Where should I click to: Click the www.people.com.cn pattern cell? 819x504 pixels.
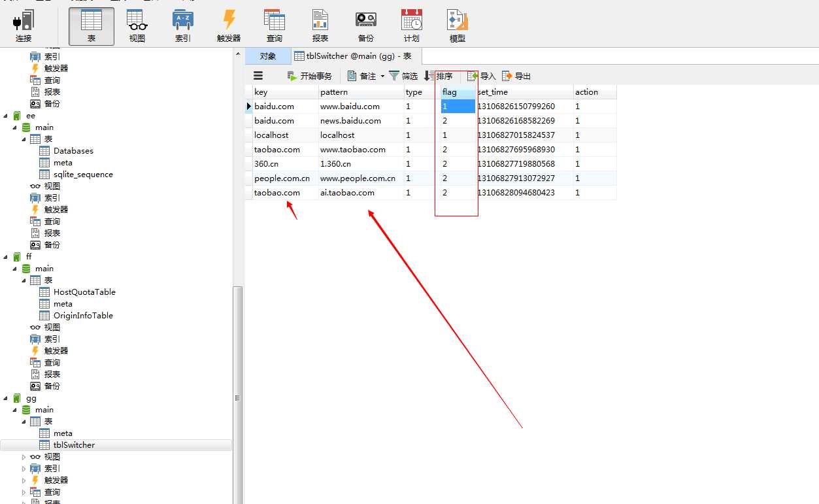click(361, 178)
